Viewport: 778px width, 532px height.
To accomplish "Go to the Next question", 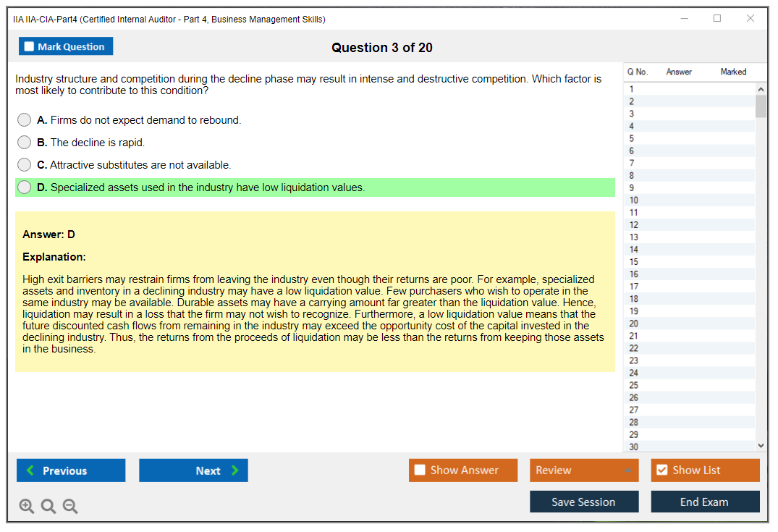I will click(193, 470).
